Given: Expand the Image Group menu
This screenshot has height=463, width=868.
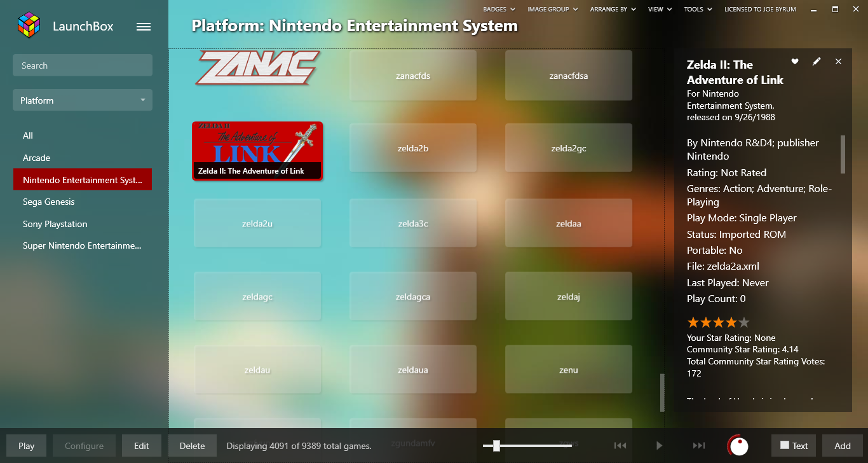Looking at the screenshot, I should (x=553, y=10).
